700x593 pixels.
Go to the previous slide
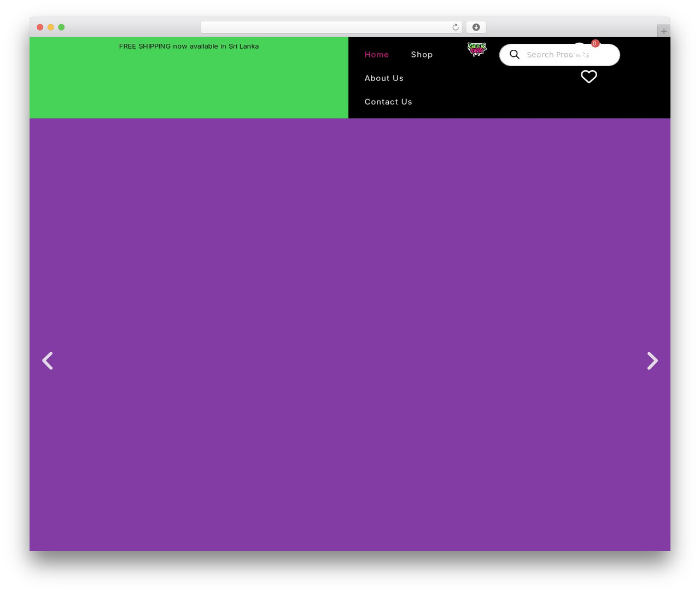click(48, 361)
